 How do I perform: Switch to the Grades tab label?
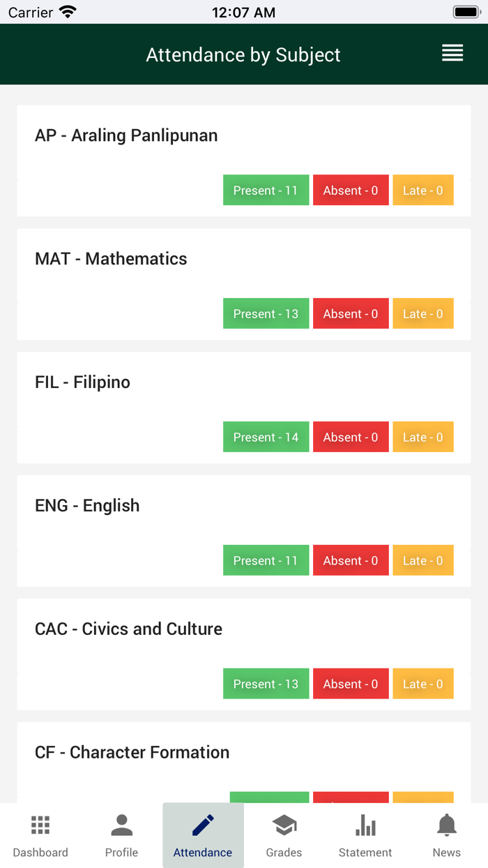point(284,853)
